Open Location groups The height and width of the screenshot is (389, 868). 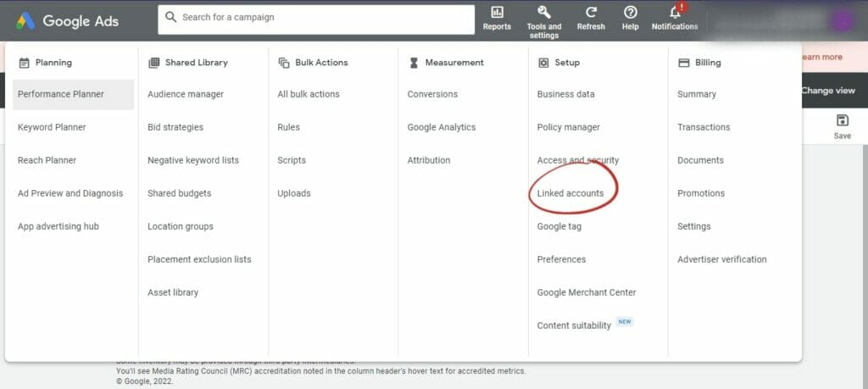(x=181, y=227)
